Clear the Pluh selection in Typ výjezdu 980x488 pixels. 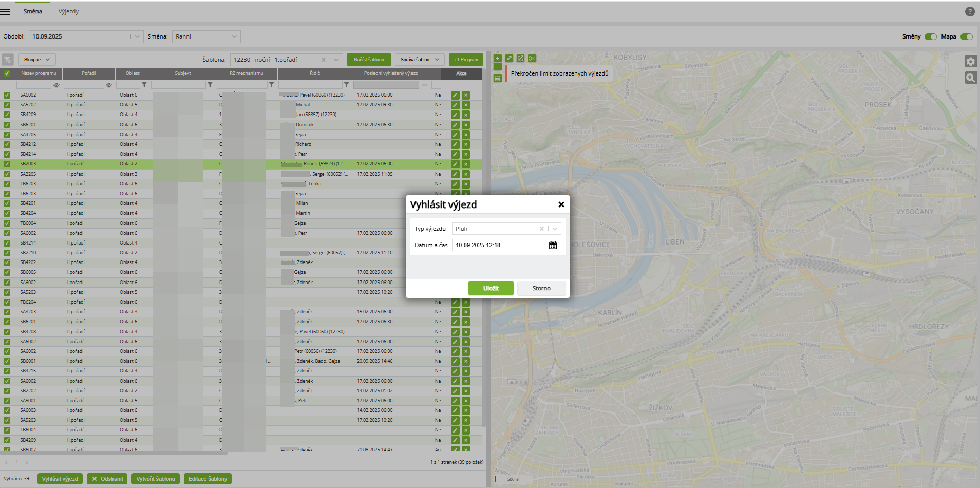[541, 229]
